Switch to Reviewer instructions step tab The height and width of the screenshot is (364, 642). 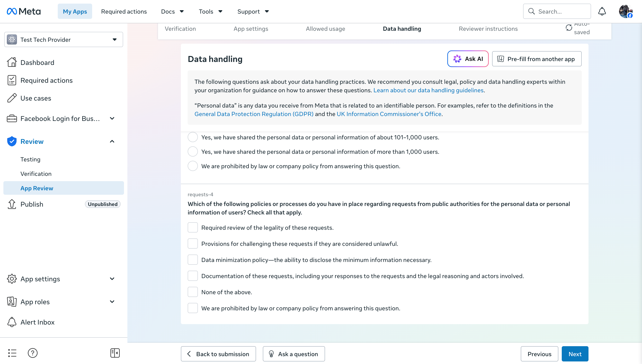(488, 29)
